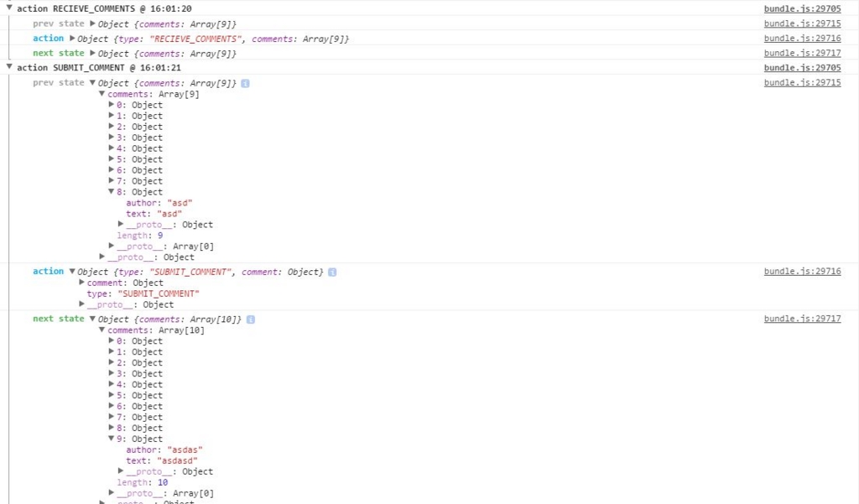859x504 pixels.
Task: Open bundle.js:29717 link on first next state
Action: (802, 53)
